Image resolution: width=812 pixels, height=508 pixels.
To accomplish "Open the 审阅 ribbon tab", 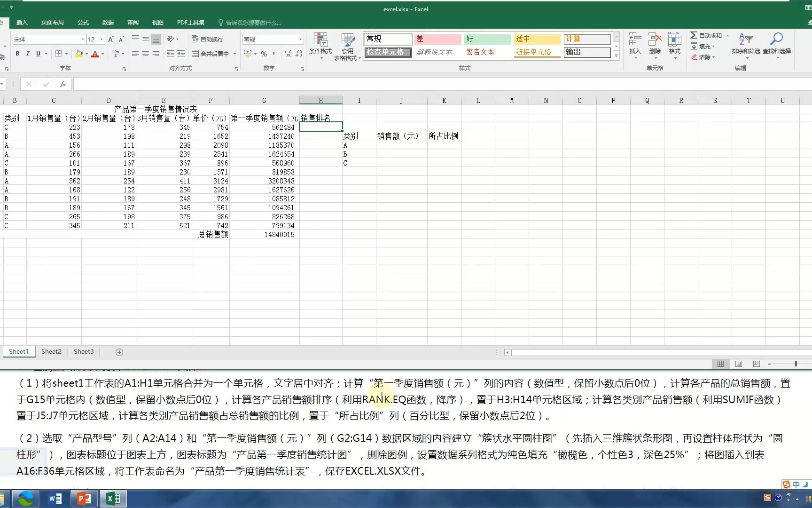I will (x=133, y=22).
